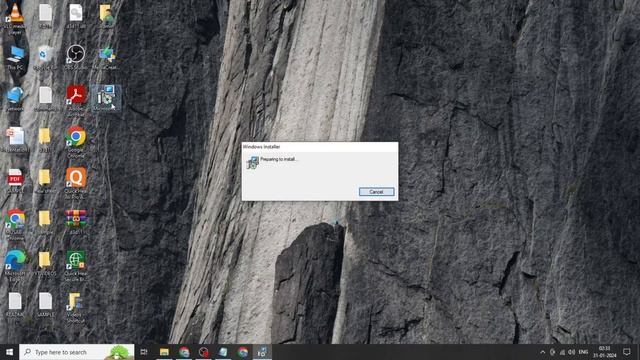
Task: Click installer icon inside dialog
Action: pos(252,162)
